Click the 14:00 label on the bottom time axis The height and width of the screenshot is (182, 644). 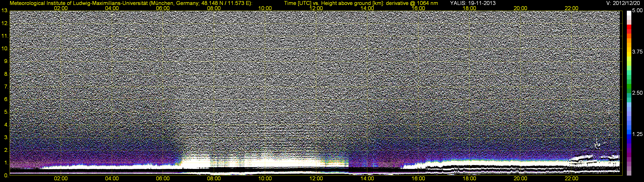[x=367, y=179]
